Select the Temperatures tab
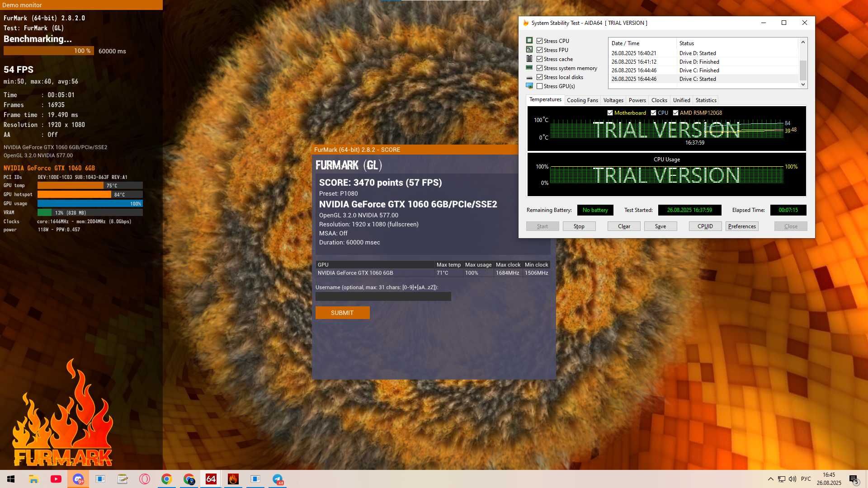Viewport: 868px width, 488px height. (545, 99)
